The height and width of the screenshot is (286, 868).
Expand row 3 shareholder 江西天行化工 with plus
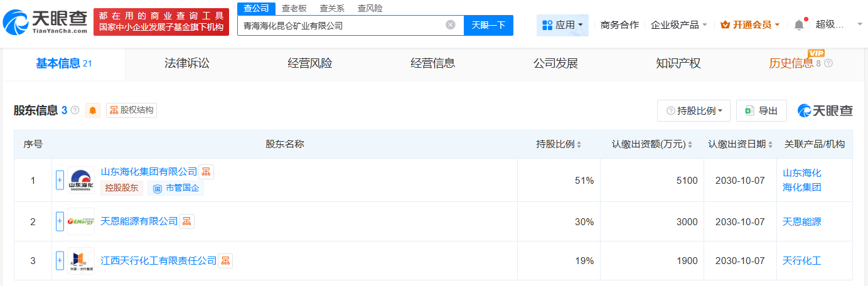click(60, 260)
